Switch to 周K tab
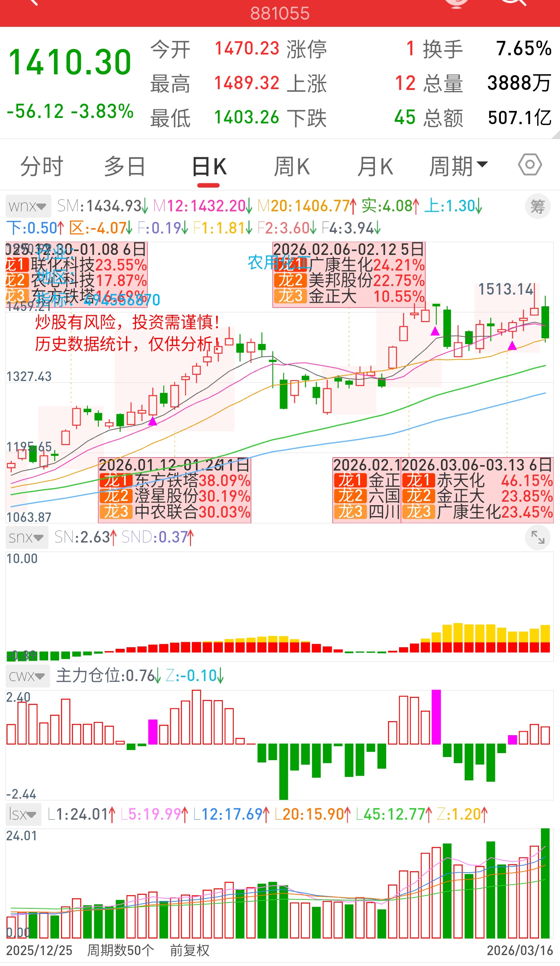The height and width of the screenshot is (966, 560). tap(292, 166)
